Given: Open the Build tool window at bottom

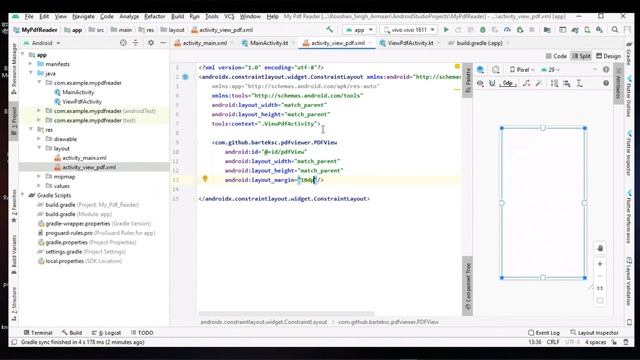Looking at the screenshot, I should click(x=72, y=333).
